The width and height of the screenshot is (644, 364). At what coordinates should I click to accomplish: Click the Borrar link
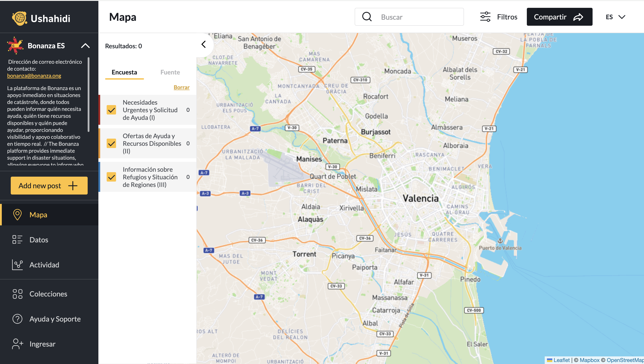click(182, 87)
